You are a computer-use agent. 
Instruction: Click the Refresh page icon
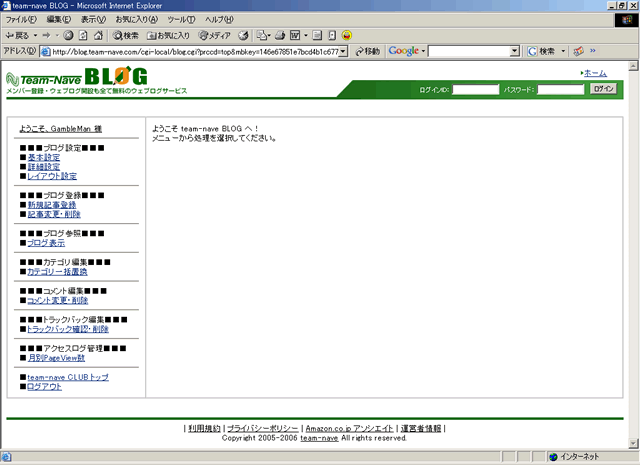coord(84,35)
